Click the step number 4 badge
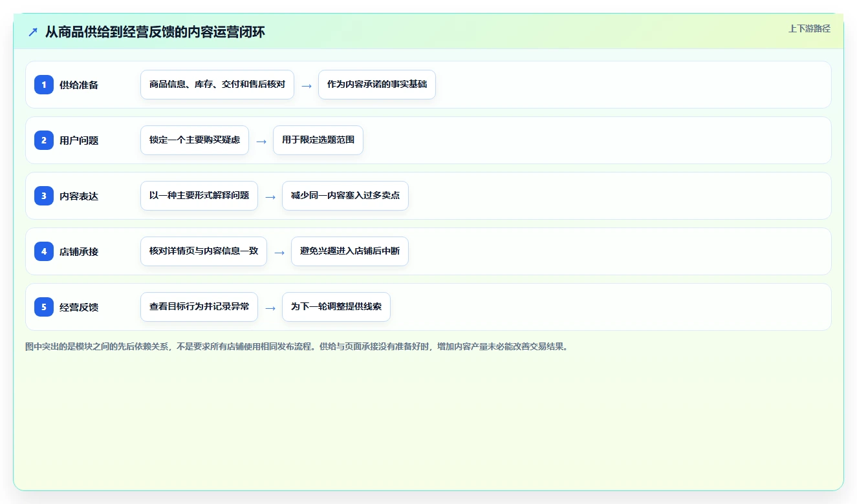857x504 pixels. [44, 251]
